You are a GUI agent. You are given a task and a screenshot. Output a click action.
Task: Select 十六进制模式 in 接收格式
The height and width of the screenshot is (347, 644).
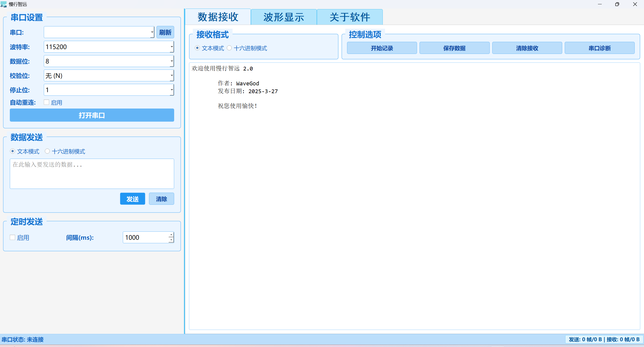pyautogui.click(x=229, y=48)
